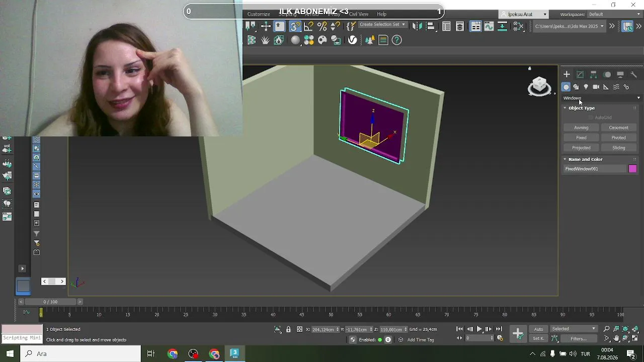Select the Cameras category icon

596,87
